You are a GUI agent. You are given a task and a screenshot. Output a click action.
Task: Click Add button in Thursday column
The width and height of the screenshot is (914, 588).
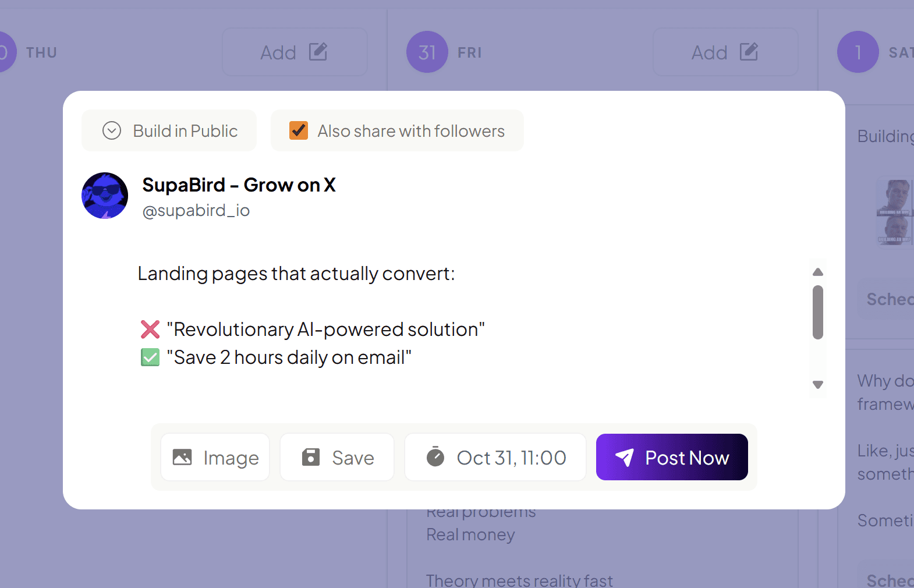pyautogui.click(x=295, y=52)
